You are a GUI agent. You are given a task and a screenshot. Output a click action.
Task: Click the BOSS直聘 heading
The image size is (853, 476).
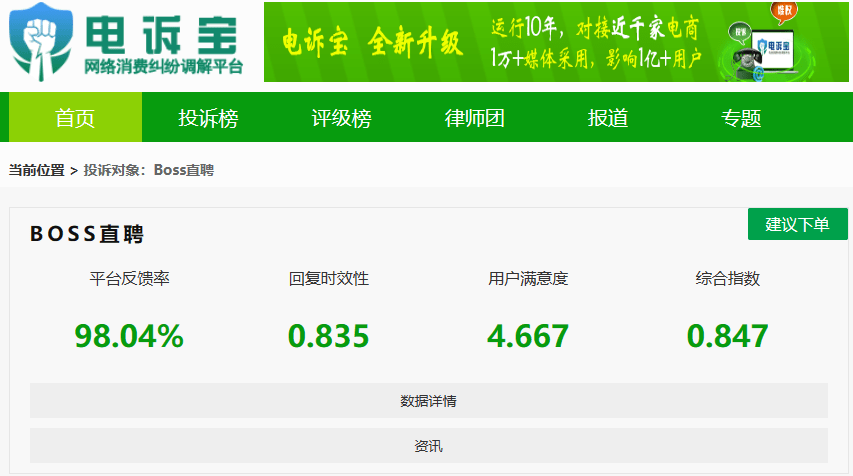pos(87,234)
